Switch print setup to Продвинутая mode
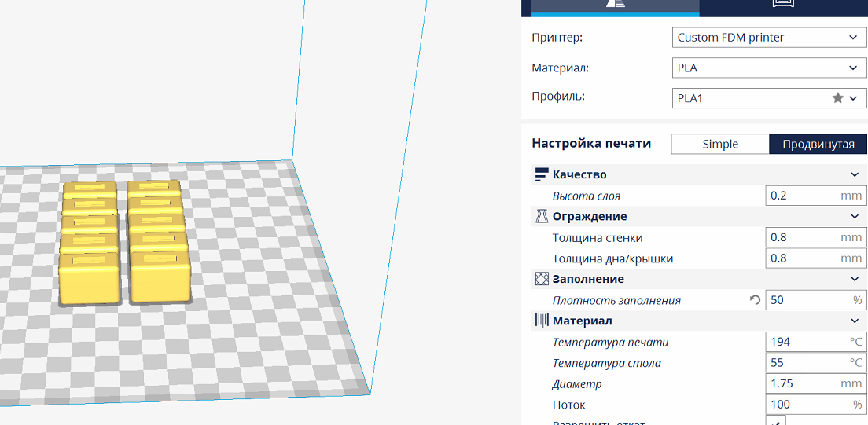 (x=818, y=144)
